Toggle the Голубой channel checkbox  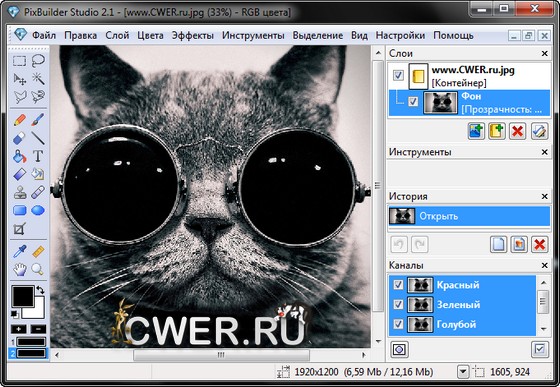click(x=398, y=324)
